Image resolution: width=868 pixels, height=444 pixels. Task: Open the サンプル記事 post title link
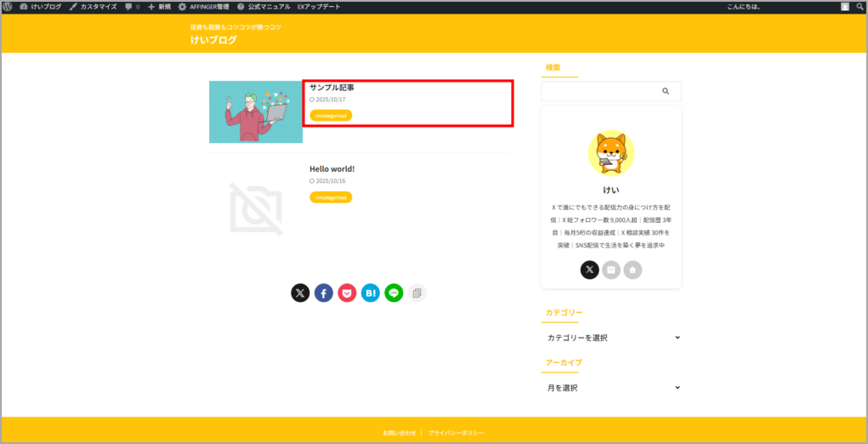(332, 88)
